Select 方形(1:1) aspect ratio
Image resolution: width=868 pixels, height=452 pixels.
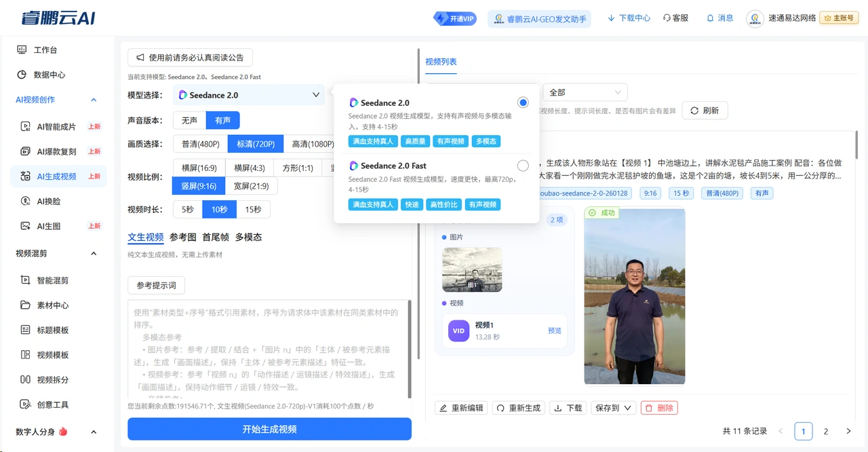click(298, 168)
